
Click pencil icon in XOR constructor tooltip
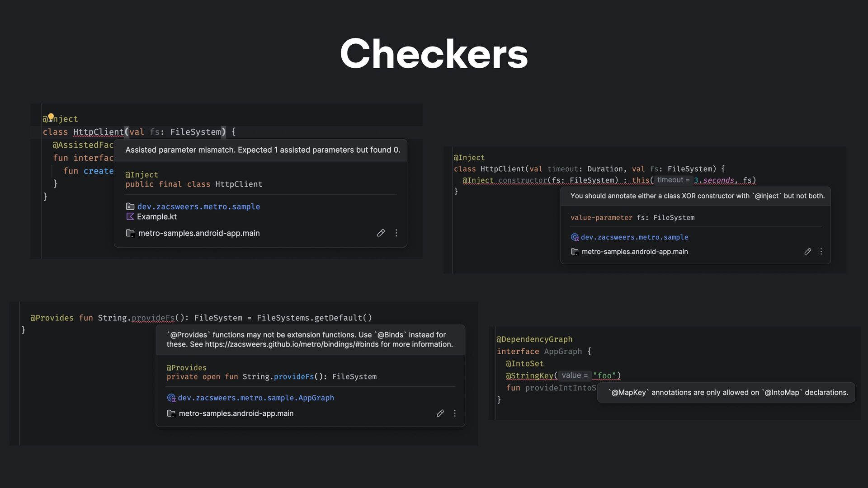pos(807,252)
